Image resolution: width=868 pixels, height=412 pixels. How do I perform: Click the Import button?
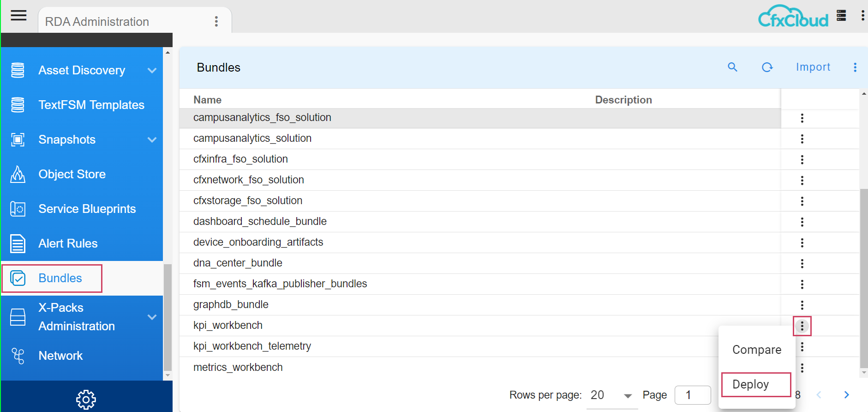(813, 67)
